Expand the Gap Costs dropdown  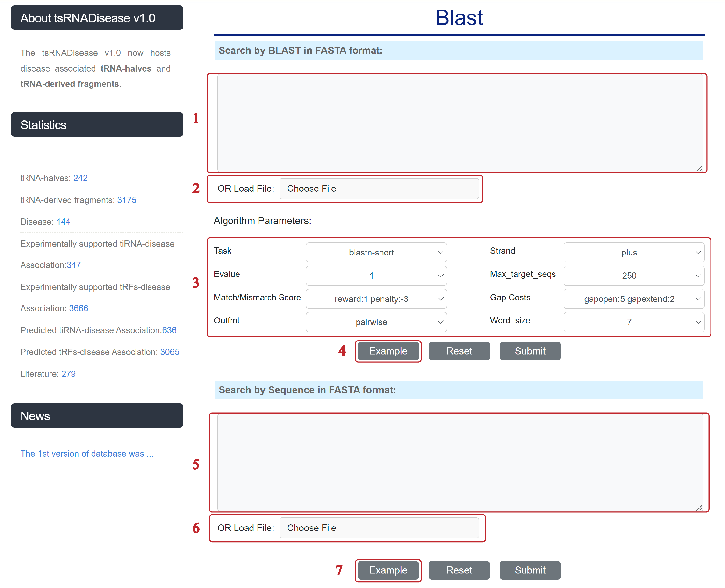(634, 299)
